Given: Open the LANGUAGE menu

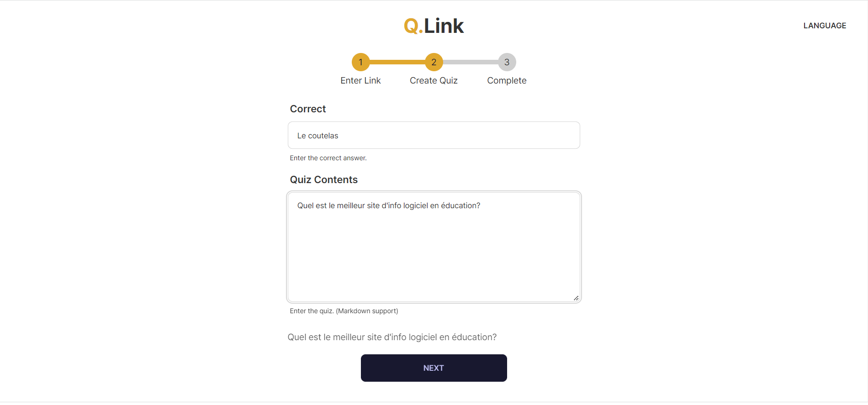Looking at the screenshot, I should coord(825,26).
